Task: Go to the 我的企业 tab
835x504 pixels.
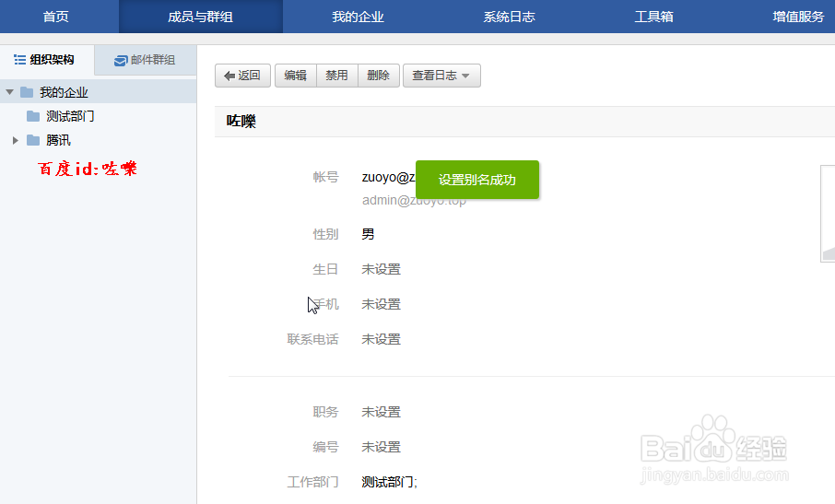Action: [x=358, y=17]
